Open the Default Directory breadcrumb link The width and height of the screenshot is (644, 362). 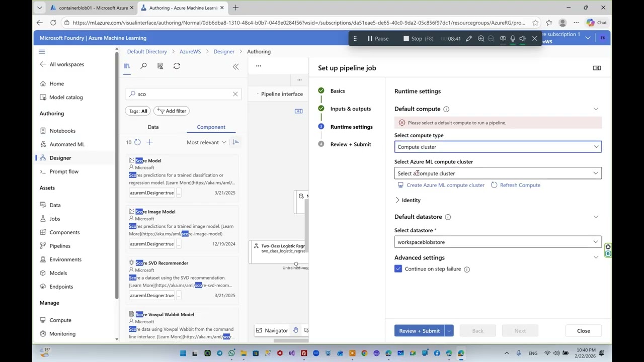[x=147, y=52]
